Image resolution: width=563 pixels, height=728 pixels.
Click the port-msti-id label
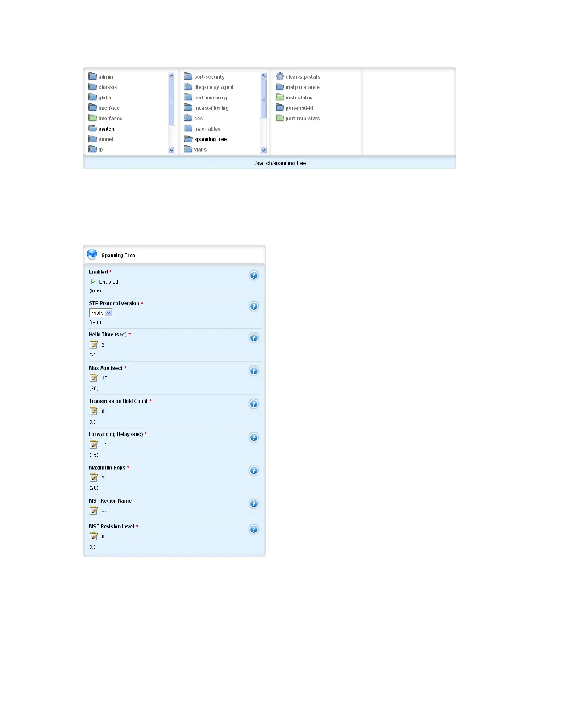299,108
